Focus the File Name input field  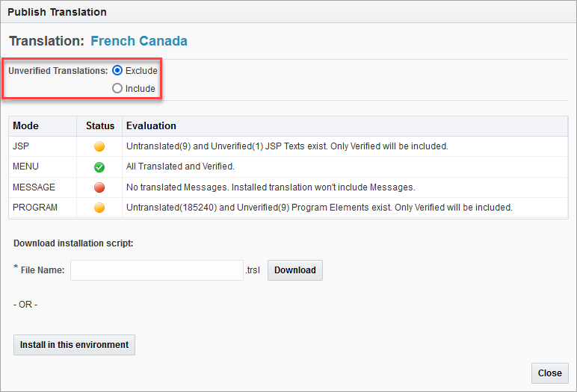click(157, 270)
